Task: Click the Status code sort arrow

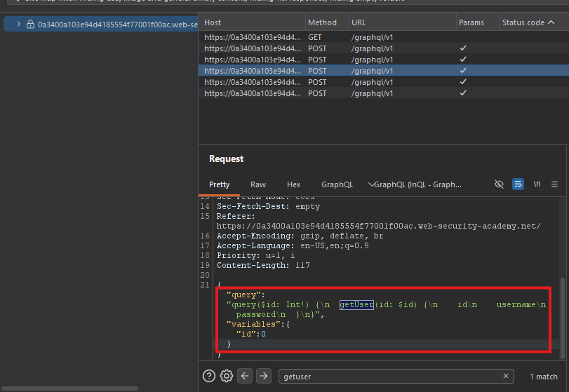Action: point(551,22)
